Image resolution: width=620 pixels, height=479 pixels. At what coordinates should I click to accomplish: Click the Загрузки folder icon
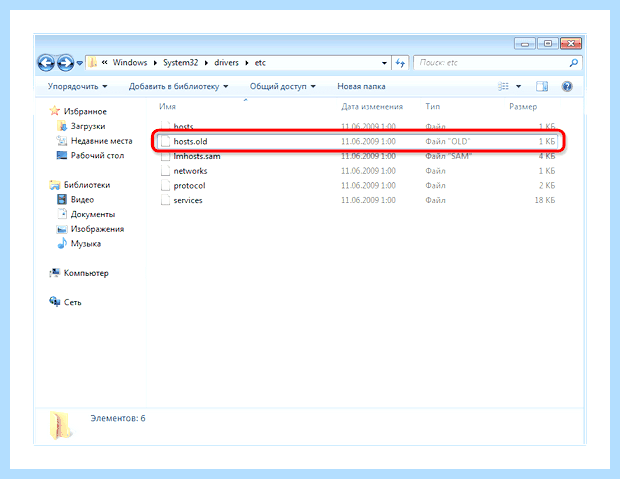(x=62, y=126)
